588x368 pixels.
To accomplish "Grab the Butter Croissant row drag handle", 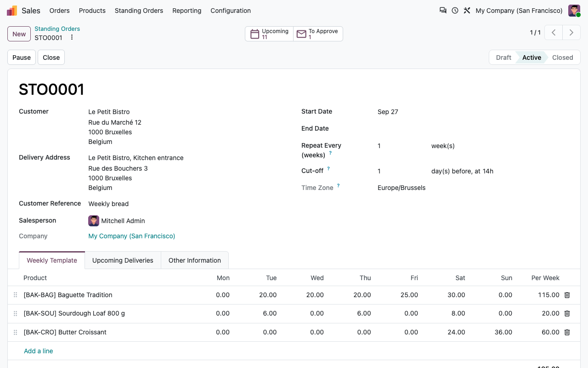I will pos(15,332).
